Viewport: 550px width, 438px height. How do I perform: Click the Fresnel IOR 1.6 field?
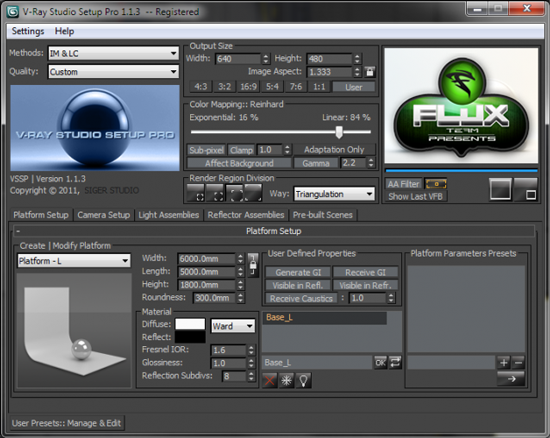pos(229,350)
